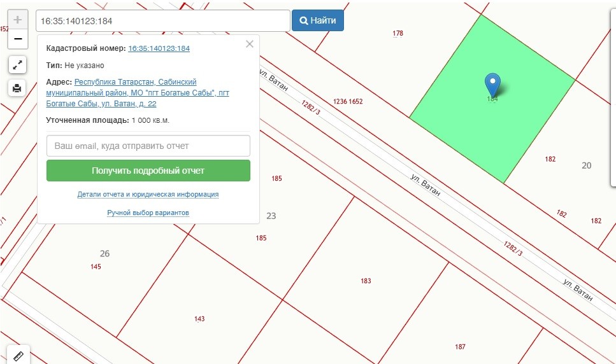This screenshot has height=364, width=616.
Task: Click Ручной выбор вариантов link
Action: point(148,213)
